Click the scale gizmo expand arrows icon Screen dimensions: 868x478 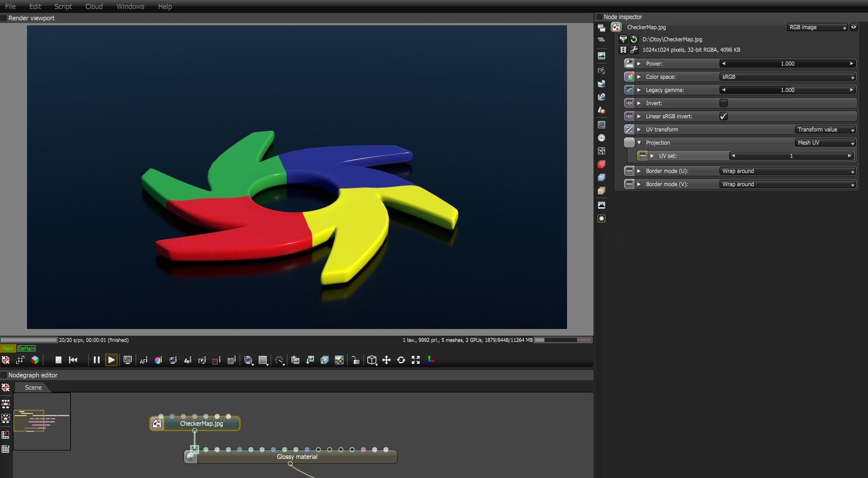tap(416, 360)
